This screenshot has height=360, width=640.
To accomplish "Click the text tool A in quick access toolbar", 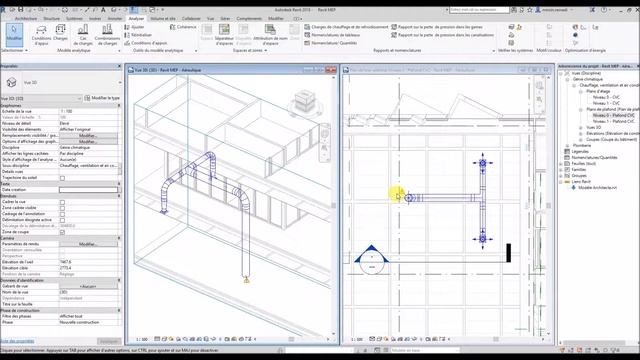I will tap(103, 9).
